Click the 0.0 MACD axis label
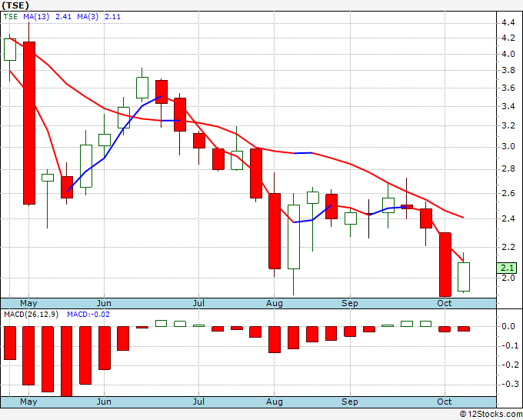Image resolution: width=523 pixels, height=420 pixels. tap(508, 327)
